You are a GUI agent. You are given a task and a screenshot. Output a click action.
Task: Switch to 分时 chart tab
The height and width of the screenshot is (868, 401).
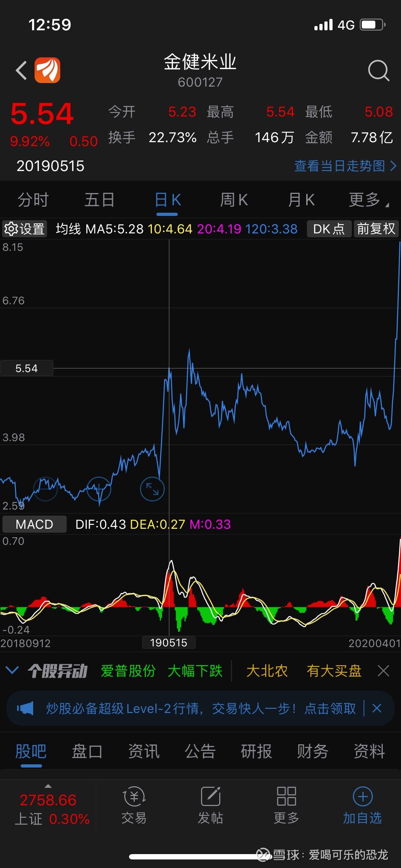tap(33, 200)
